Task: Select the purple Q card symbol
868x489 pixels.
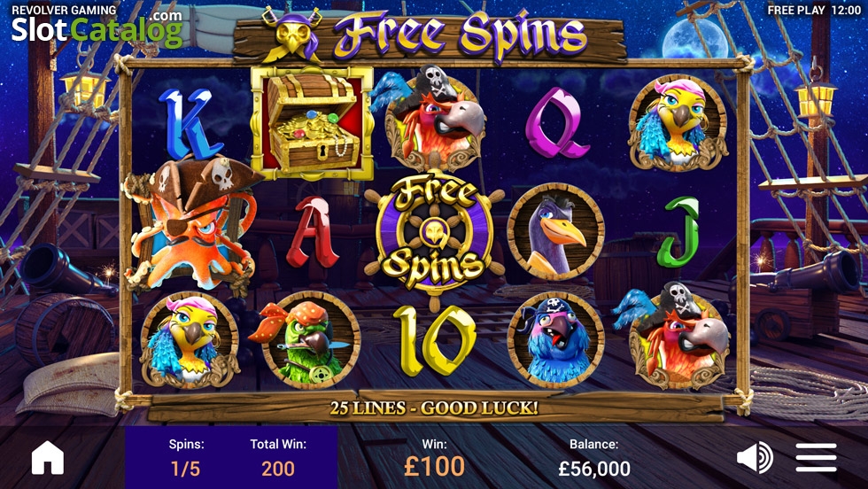Action: point(556,123)
